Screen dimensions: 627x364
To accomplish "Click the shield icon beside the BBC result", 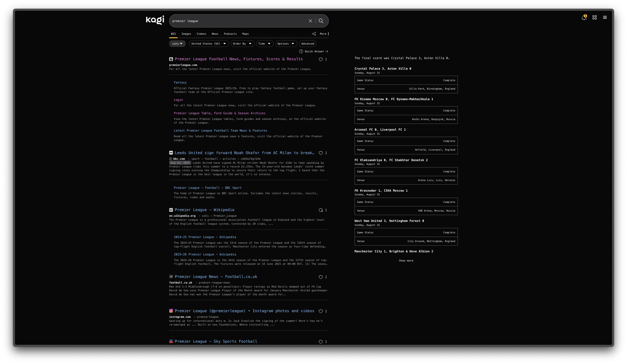I will point(321,153).
